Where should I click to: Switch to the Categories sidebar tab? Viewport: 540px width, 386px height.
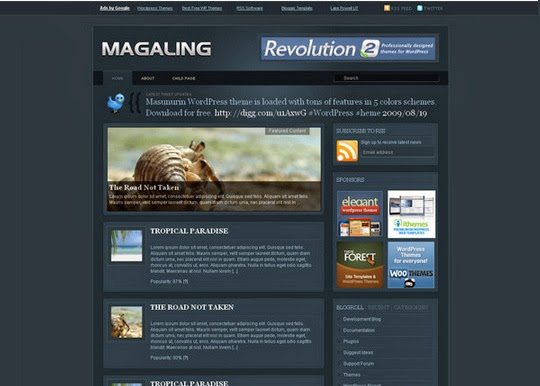[x=411, y=307]
